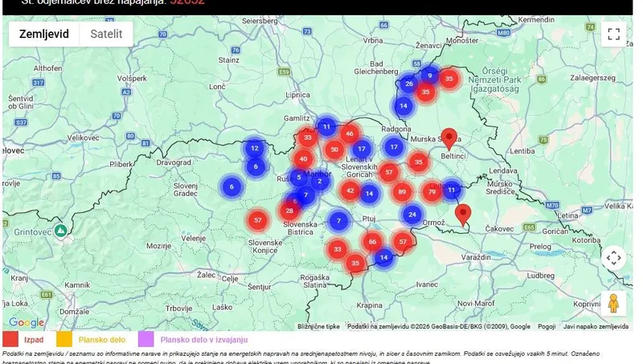Click the Ptuj town label
This screenshot has width=643, height=364.
(369, 219)
